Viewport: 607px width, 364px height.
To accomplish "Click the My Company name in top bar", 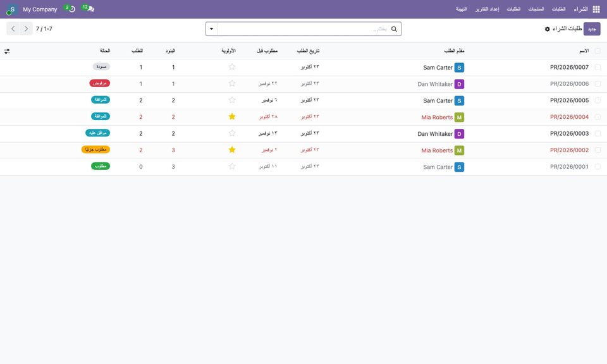I will coord(40,9).
